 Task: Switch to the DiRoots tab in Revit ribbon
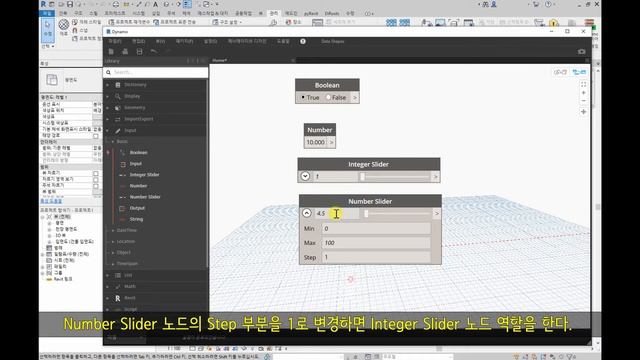pyautogui.click(x=332, y=13)
